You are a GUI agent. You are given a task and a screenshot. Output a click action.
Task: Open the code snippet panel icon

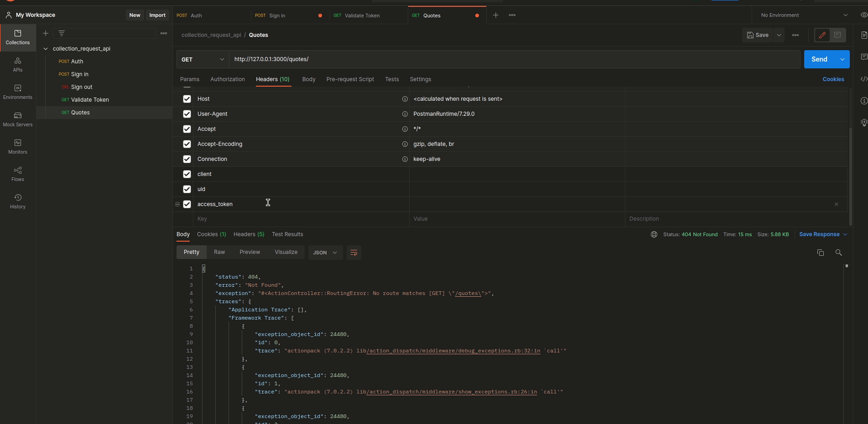point(863,79)
